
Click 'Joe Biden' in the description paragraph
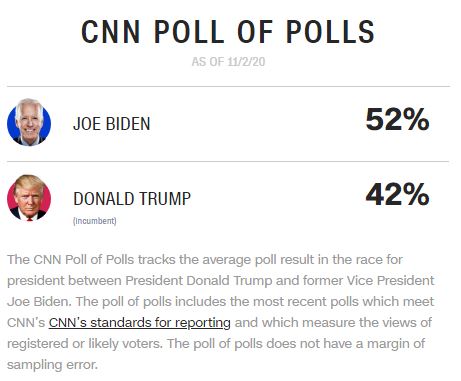point(37,302)
